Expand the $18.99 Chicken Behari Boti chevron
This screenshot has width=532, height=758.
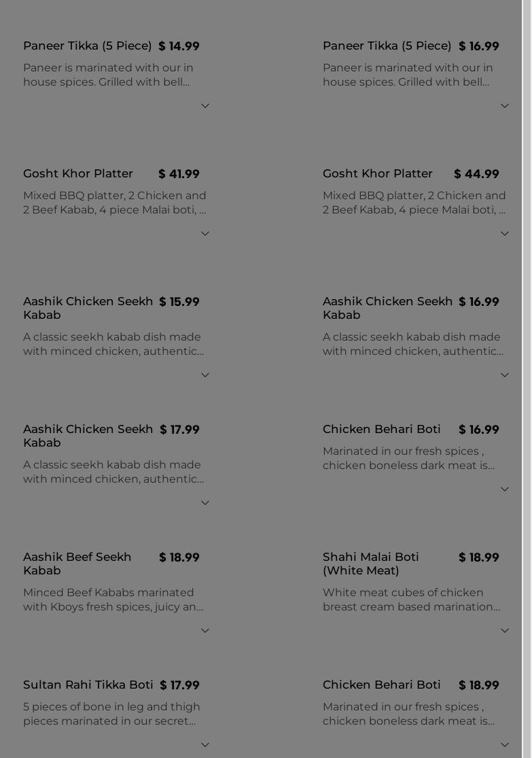coord(505,745)
